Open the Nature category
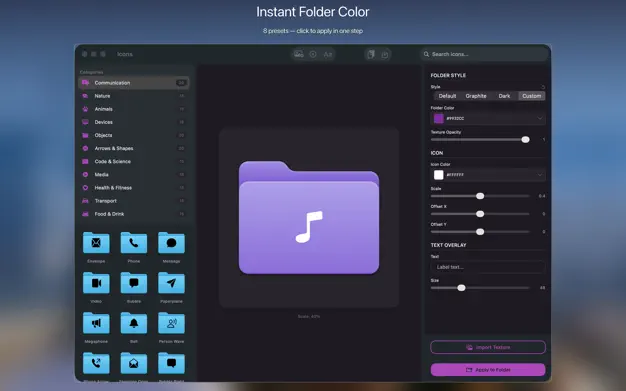This screenshot has height=391, width=626. click(133, 96)
